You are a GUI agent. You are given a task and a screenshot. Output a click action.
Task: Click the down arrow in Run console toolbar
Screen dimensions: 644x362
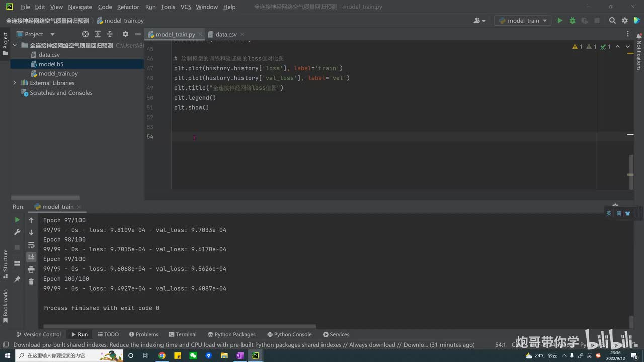tap(31, 232)
